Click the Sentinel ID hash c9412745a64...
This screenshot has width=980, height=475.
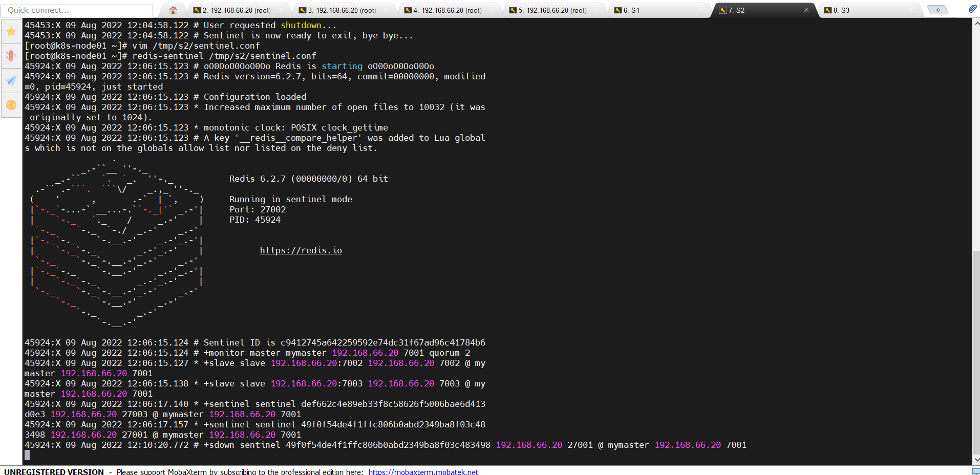[x=383, y=342]
